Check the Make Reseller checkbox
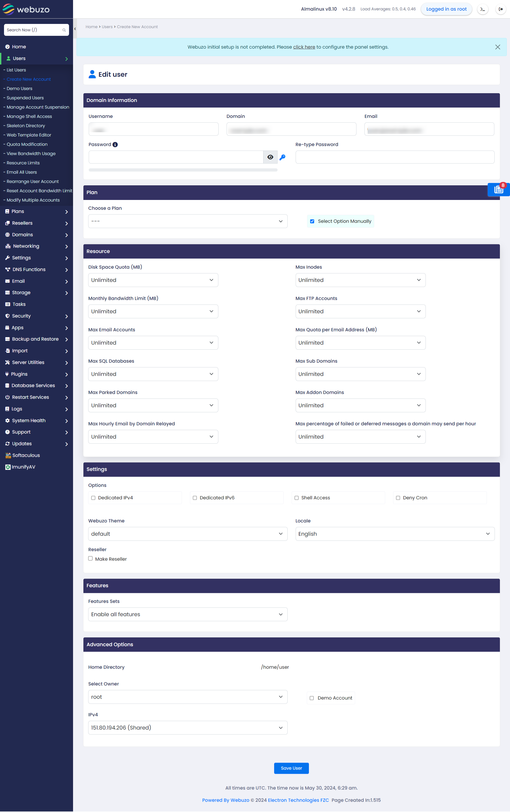 click(x=91, y=558)
